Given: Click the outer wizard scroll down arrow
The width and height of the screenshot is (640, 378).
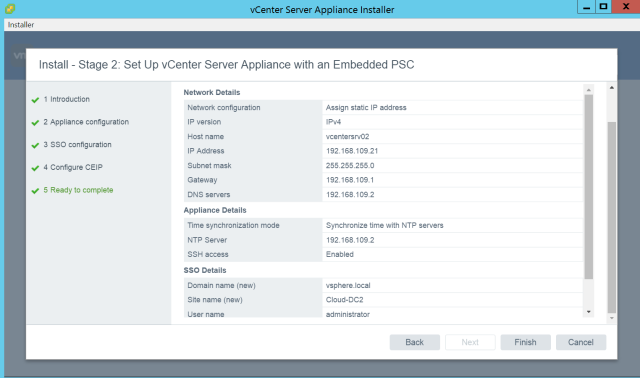Looking at the screenshot, I should coord(611,318).
